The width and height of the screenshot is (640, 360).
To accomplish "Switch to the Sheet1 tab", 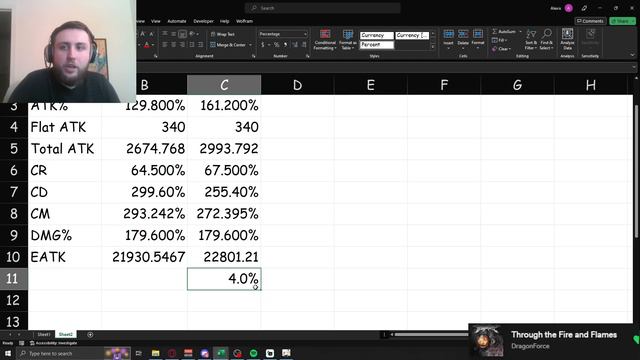I will [x=44, y=334].
